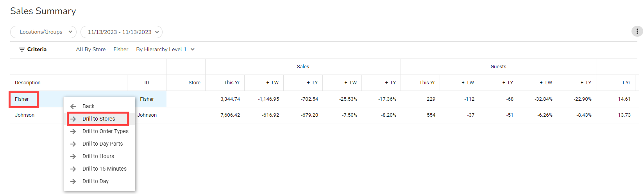
Task: Click the Johnson row description cell
Action: tap(25, 115)
